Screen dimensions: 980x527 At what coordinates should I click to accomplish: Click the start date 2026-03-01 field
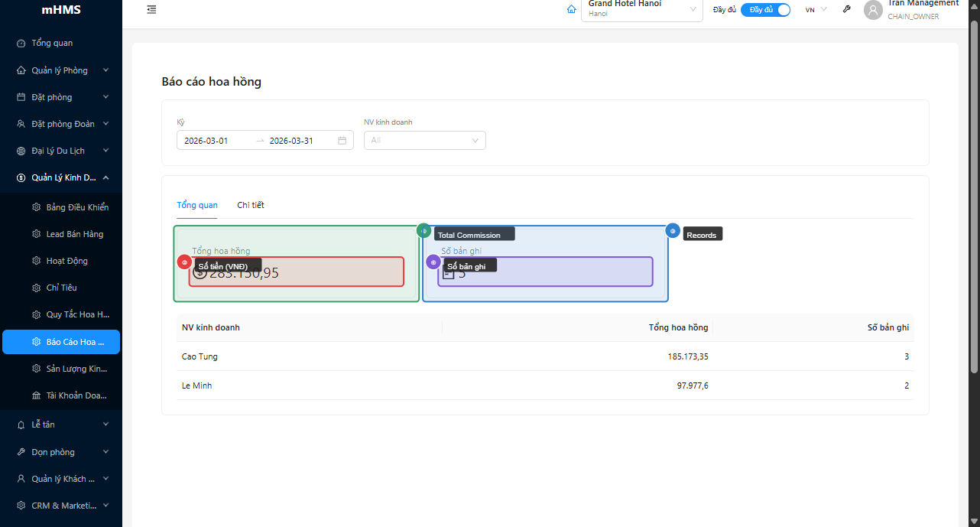[214, 141]
